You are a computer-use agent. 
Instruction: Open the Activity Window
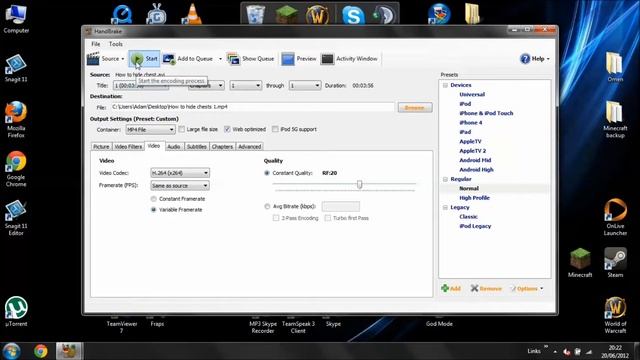[x=349, y=59]
